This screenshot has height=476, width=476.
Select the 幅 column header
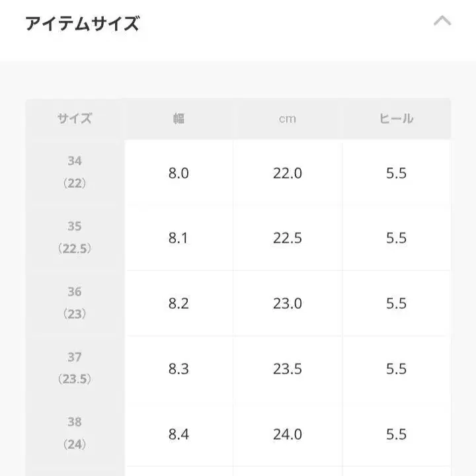tap(178, 119)
